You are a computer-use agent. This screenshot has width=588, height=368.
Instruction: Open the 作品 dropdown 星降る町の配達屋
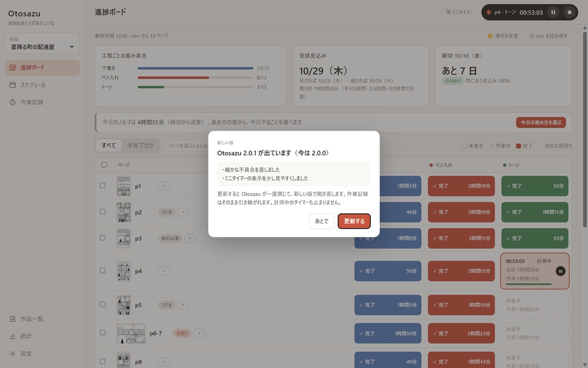click(42, 43)
